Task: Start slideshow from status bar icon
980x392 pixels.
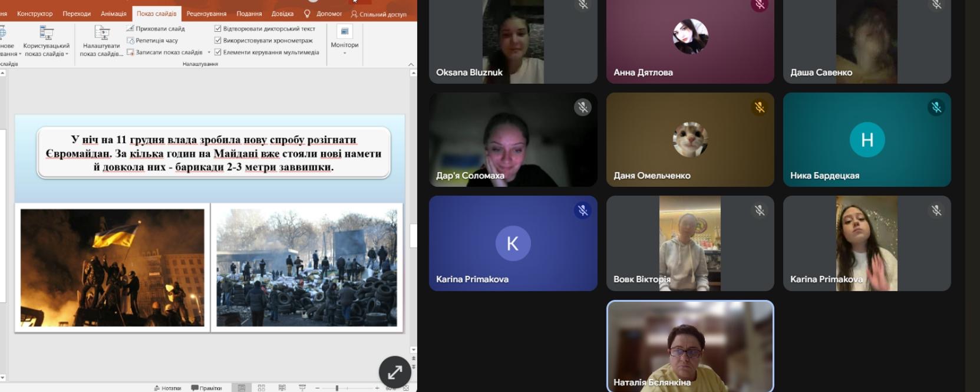Action: [302, 388]
